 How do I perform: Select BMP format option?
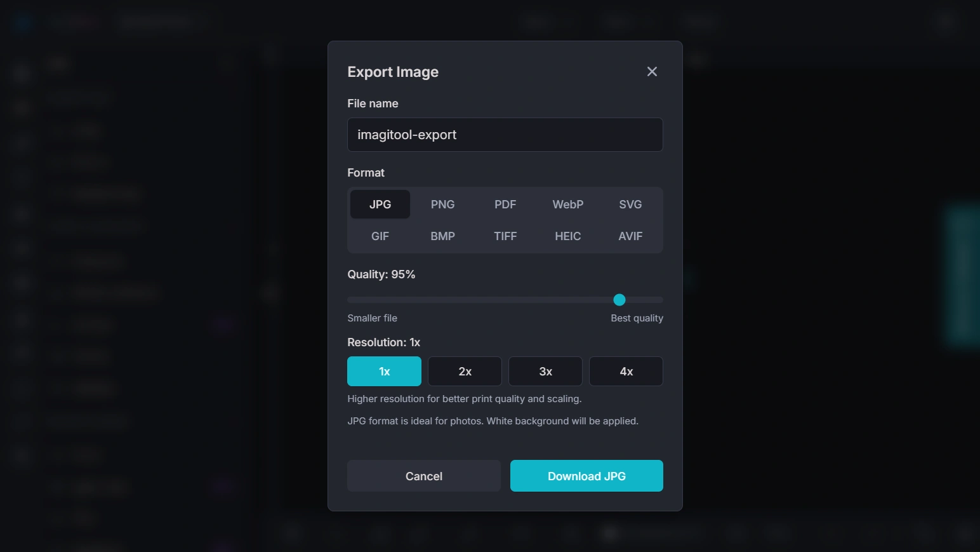[442, 236]
